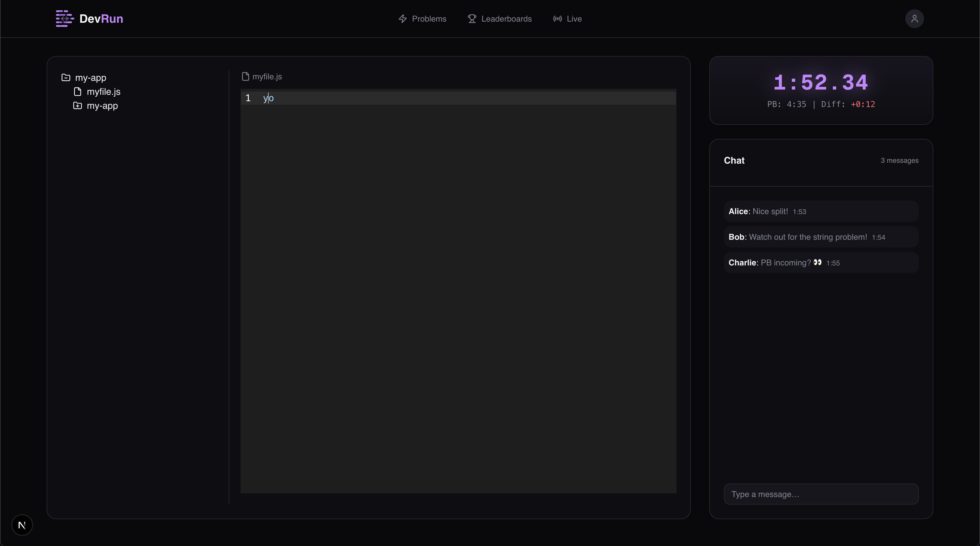Viewport: 980px width, 546px height.
Task: Click the '3 messages' counter
Action: [899, 161]
